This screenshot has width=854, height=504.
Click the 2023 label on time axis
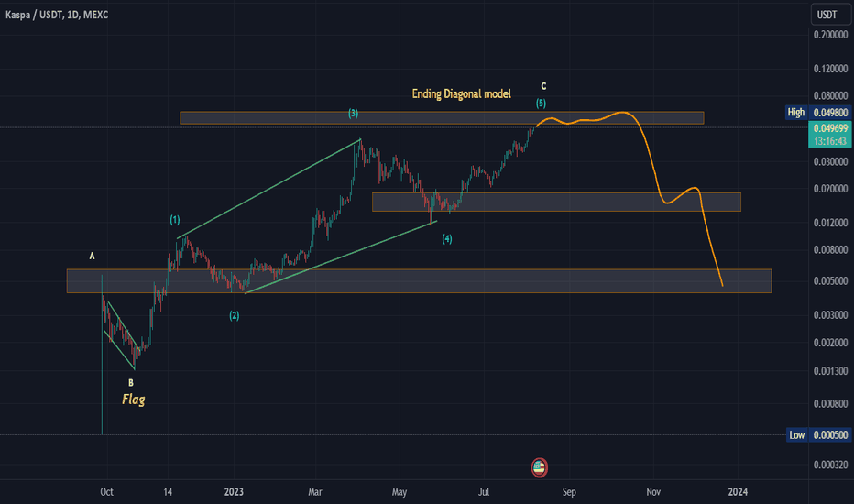pos(234,491)
